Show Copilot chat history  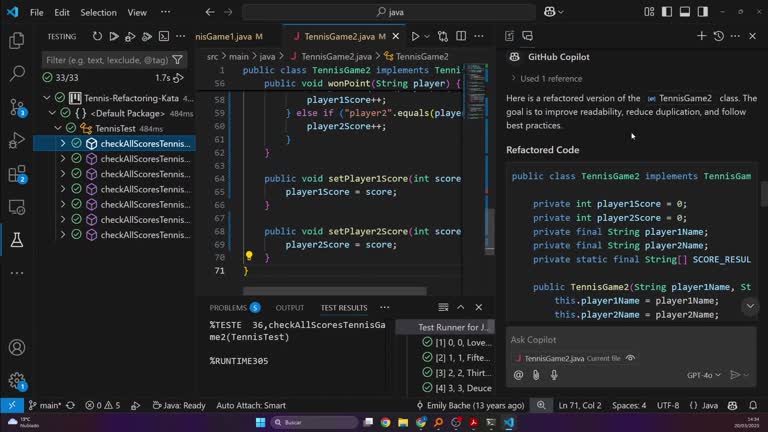coord(719,36)
